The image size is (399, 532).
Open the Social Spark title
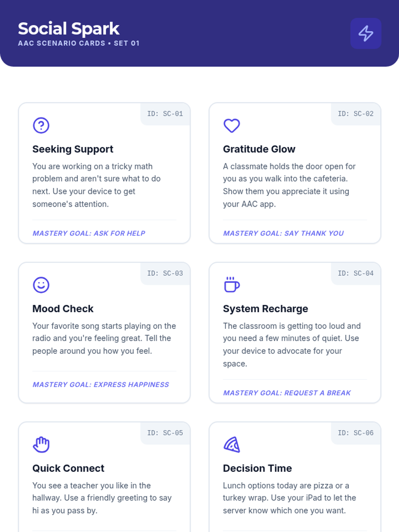pyautogui.click(x=68, y=29)
